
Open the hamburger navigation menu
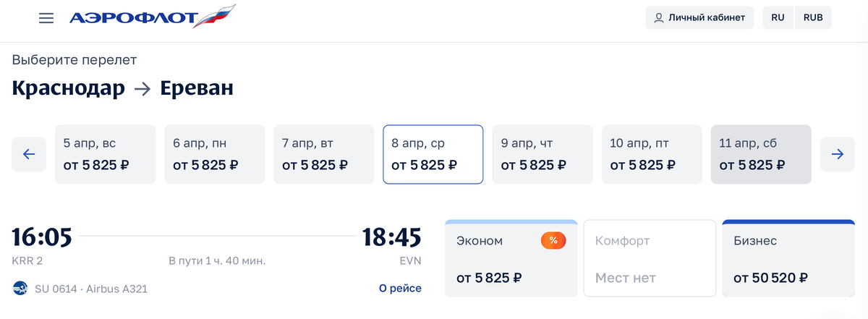[46, 18]
